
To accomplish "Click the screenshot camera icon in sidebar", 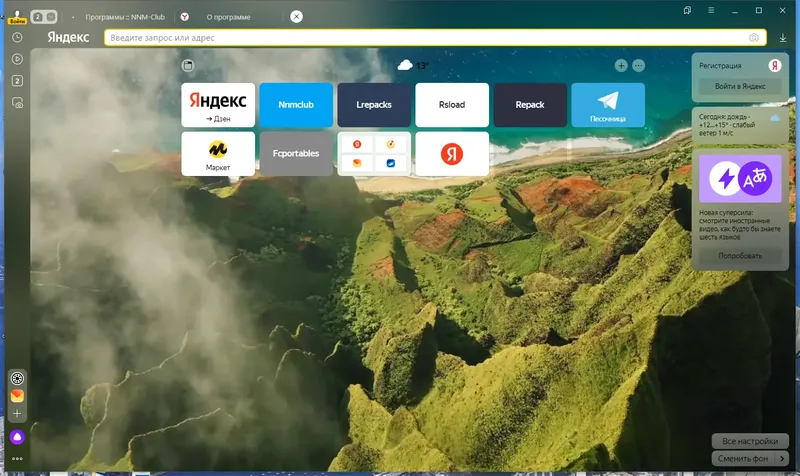I will click(x=17, y=103).
